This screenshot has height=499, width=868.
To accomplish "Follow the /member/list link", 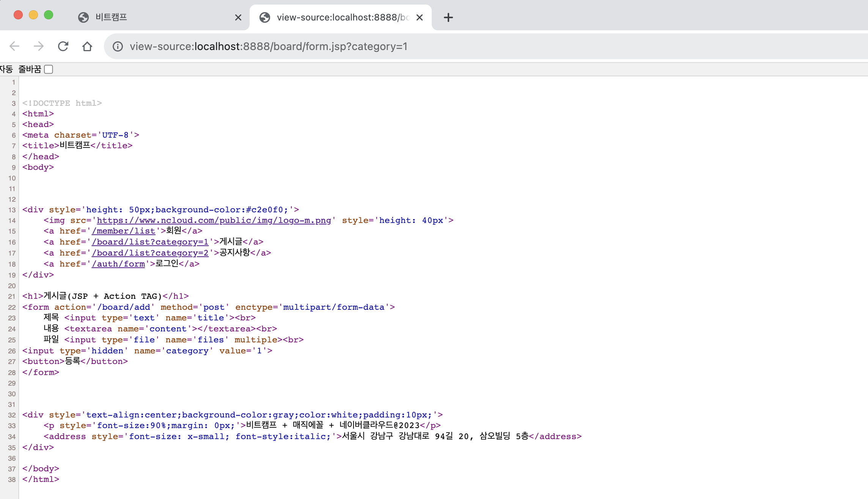I will (124, 231).
